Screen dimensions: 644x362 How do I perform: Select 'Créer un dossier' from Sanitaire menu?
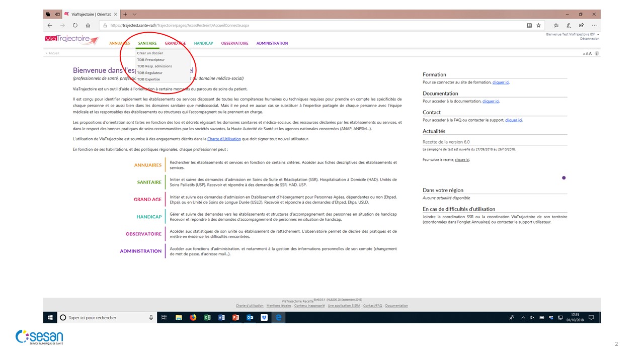(x=150, y=53)
